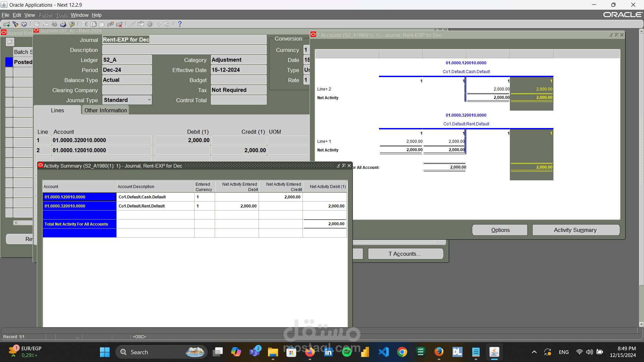Click the Window Help question mark icon
Screen dimensions: 644x362
(x=180, y=24)
